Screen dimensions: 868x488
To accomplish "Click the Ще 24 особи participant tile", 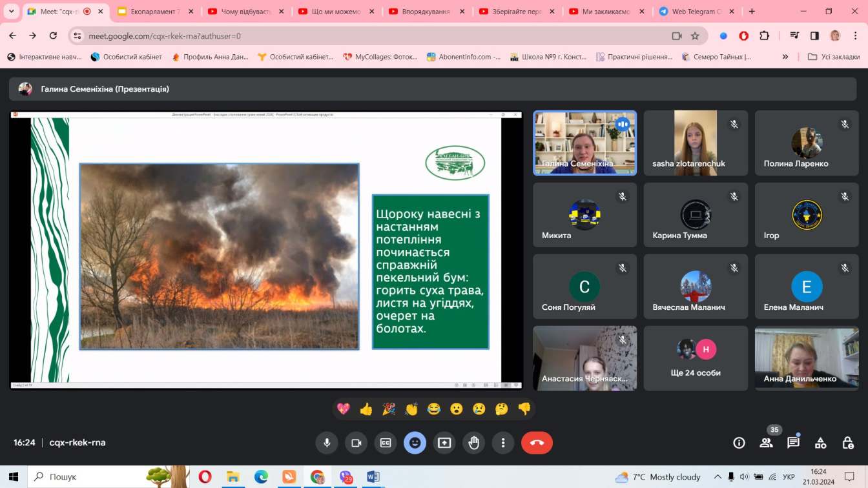I will pyautogui.click(x=696, y=358).
